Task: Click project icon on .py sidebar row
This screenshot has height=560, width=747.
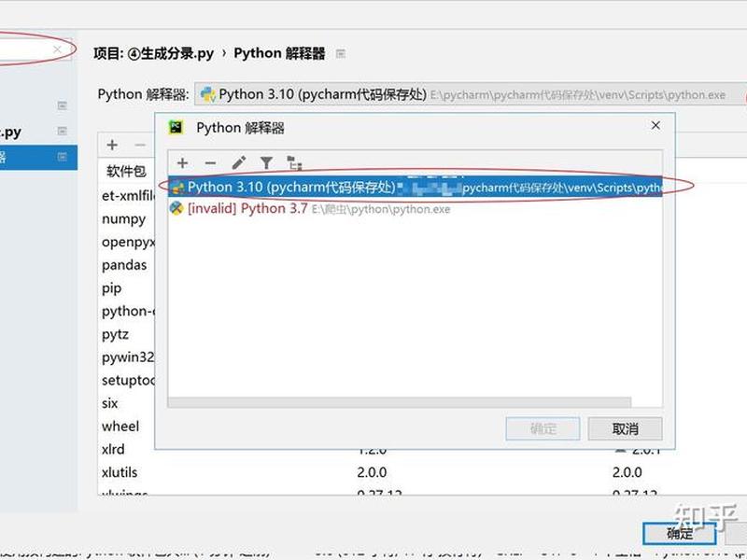Action: (x=62, y=131)
